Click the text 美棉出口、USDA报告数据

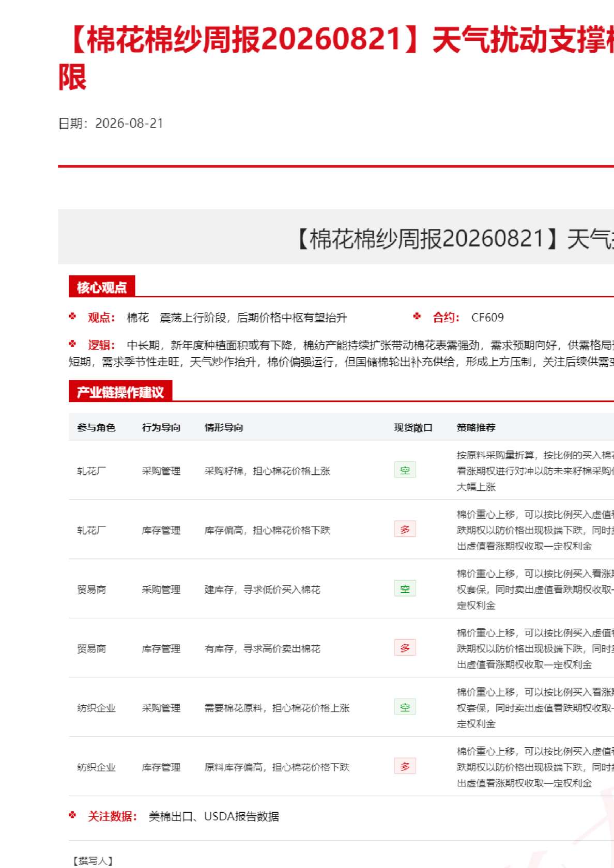pos(214,816)
